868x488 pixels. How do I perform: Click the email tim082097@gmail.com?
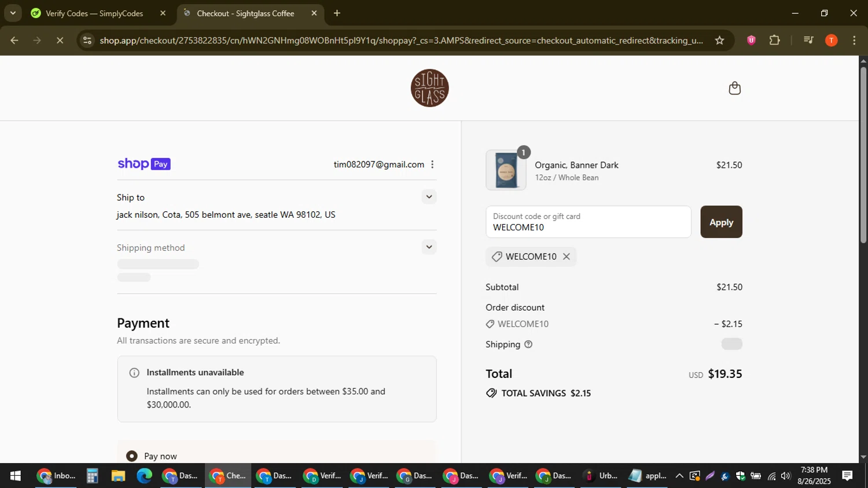379,164
